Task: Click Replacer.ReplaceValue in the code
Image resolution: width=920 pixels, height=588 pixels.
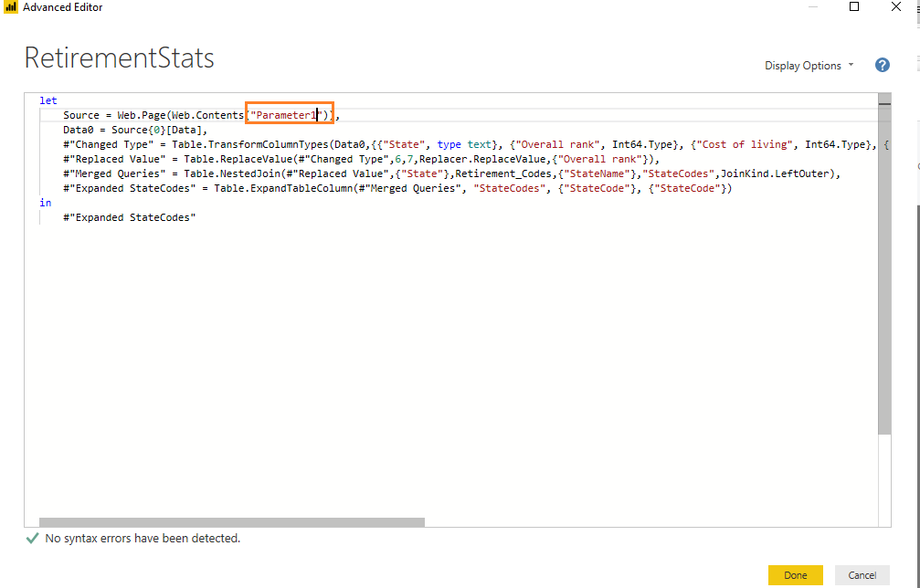Action: click(481, 160)
